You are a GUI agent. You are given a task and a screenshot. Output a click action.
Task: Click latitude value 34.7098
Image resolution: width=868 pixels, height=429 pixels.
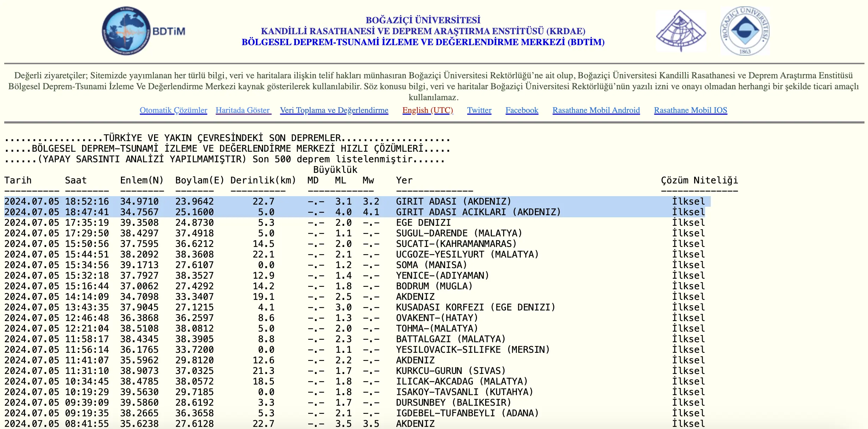tap(139, 297)
